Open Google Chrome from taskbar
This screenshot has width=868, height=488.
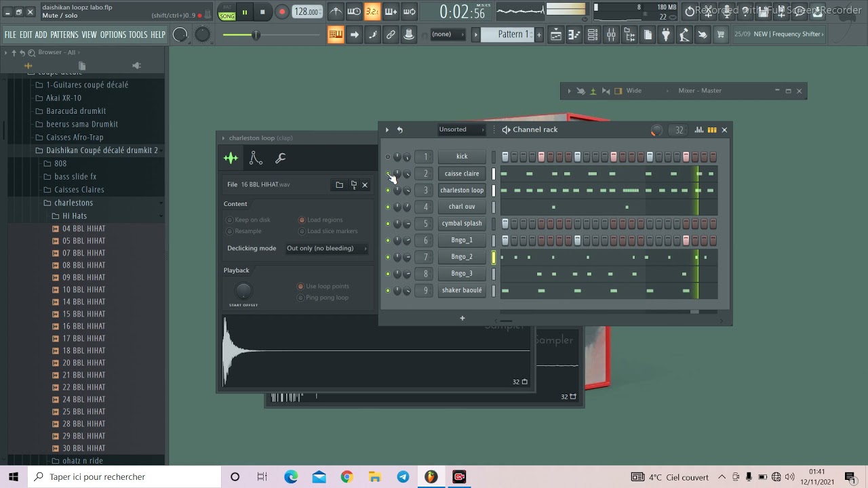(347, 477)
